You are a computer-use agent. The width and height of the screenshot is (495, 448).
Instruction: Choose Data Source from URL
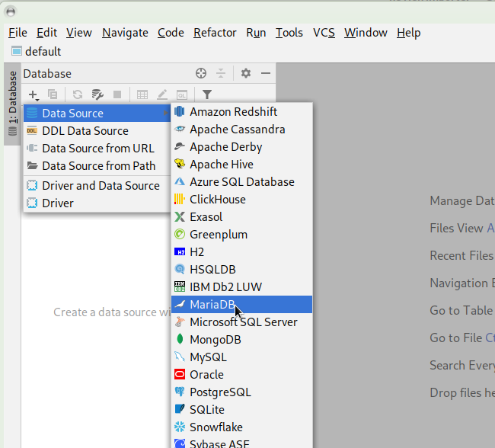coord(97,149)
